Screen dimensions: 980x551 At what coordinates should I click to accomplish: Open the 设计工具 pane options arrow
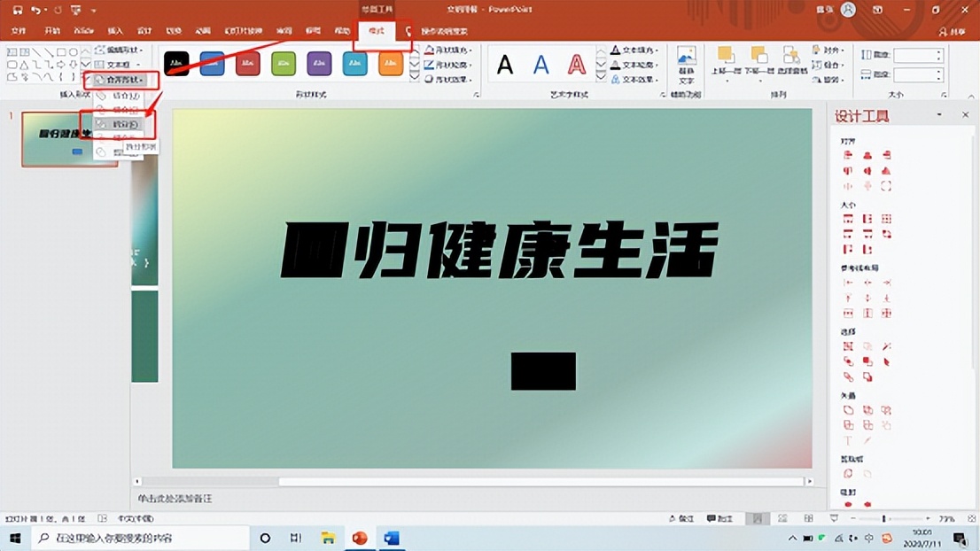click(938, 115)
